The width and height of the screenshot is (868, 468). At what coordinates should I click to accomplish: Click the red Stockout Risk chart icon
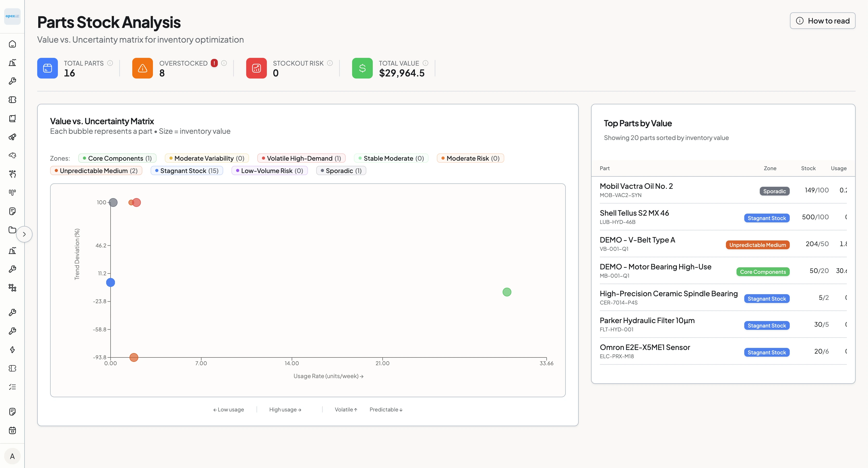257,68
